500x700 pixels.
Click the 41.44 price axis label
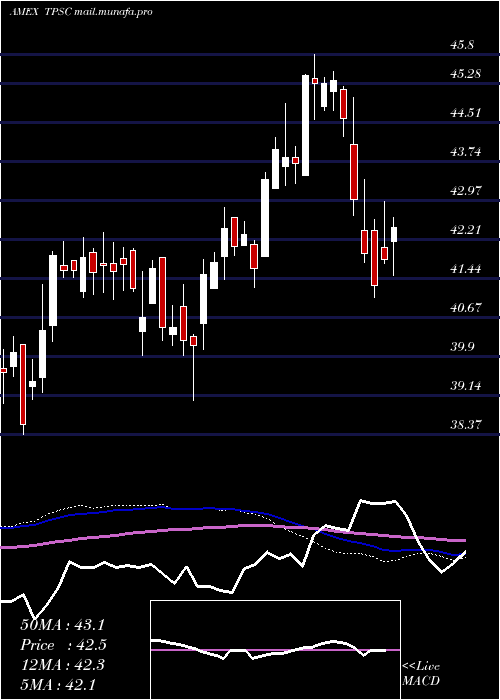466,269
